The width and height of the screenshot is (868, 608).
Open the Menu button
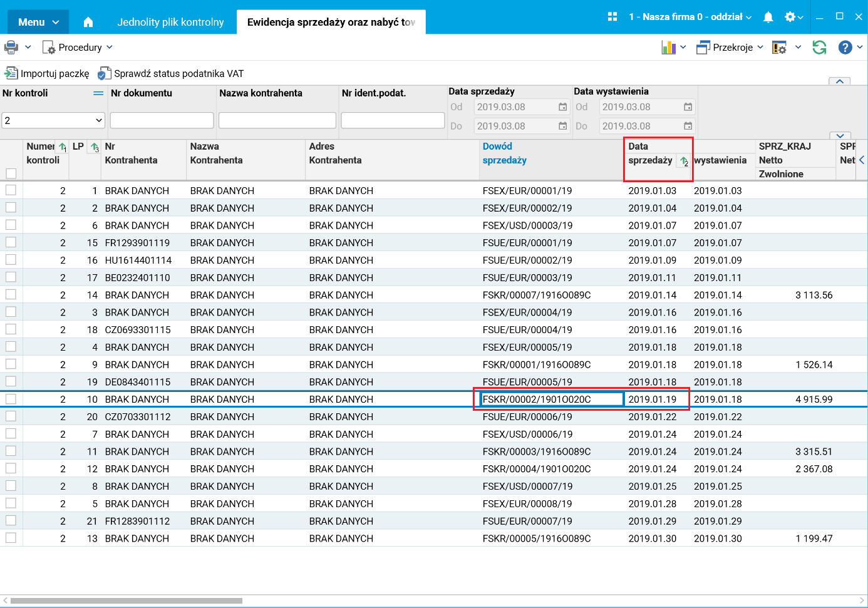tap(38, 23)
